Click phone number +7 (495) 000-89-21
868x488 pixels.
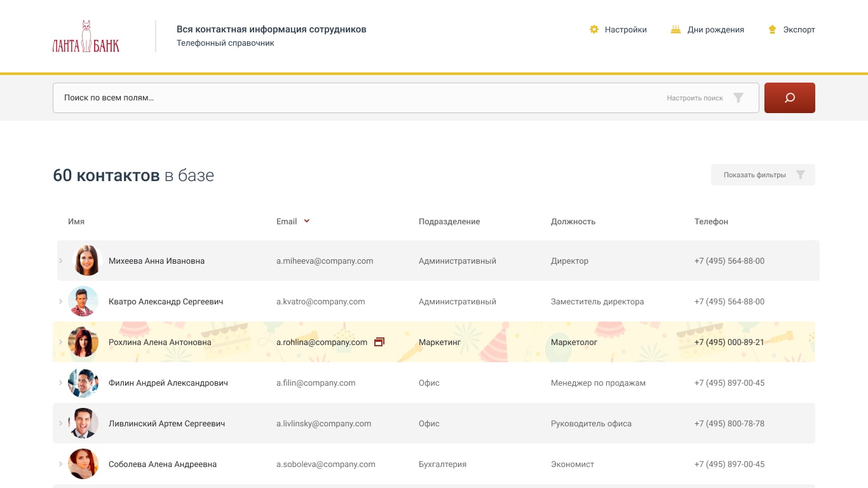[x=729, y=342]
